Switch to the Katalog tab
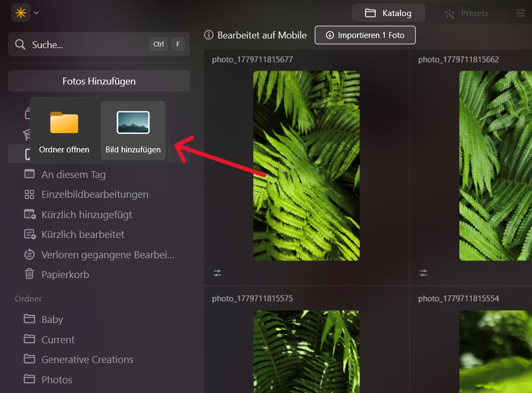Viewport: 532px width, 393px height. (x=388, y=13)
